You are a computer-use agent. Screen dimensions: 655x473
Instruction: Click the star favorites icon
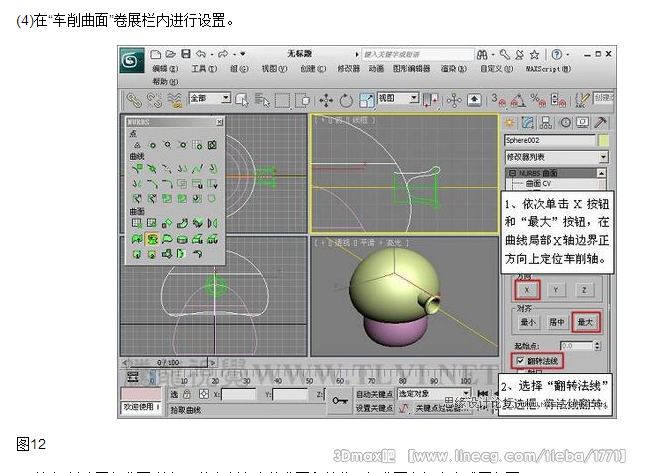(534, 55)
